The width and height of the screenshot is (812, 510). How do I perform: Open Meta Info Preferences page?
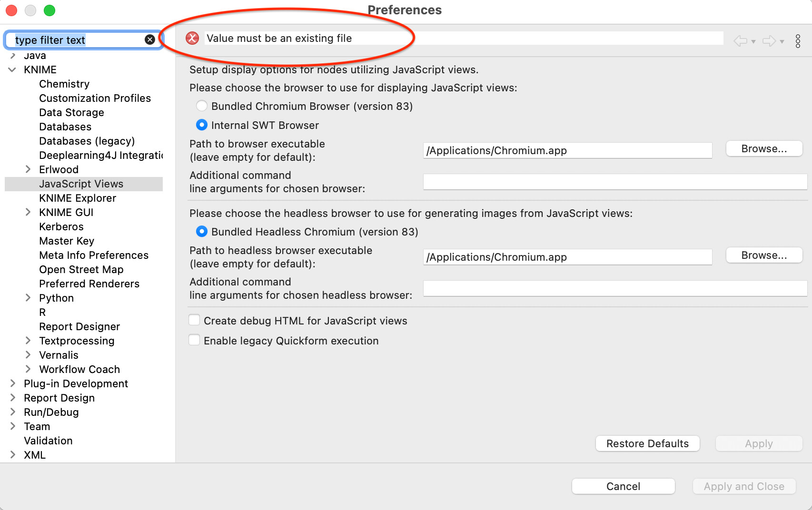[94, 255]
